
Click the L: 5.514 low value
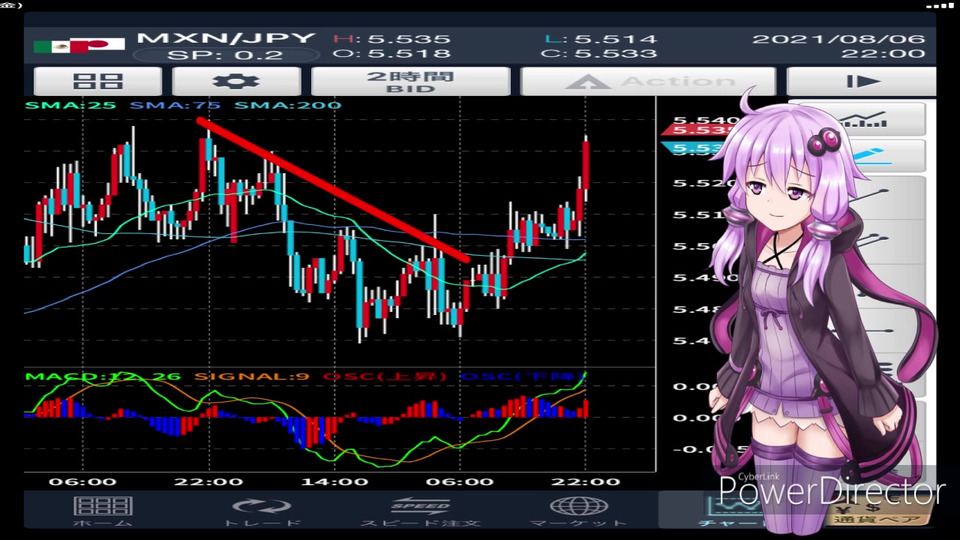[601, 39]
